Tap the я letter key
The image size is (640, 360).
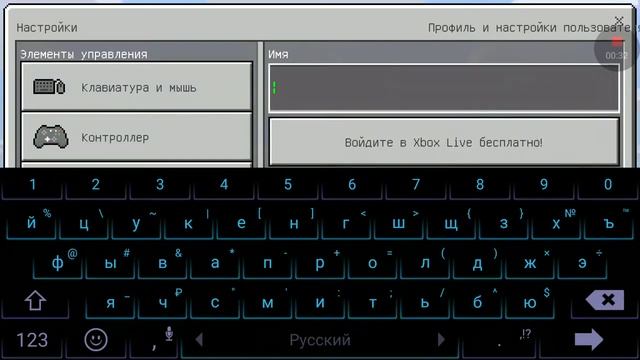[110, 302]
